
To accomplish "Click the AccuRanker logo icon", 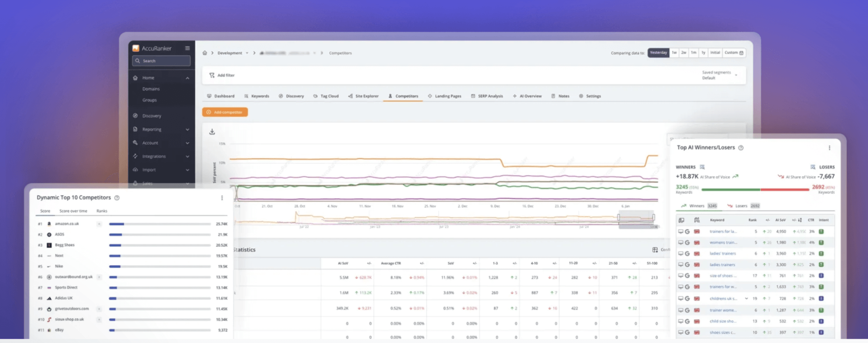I will (x=136, y=48).
